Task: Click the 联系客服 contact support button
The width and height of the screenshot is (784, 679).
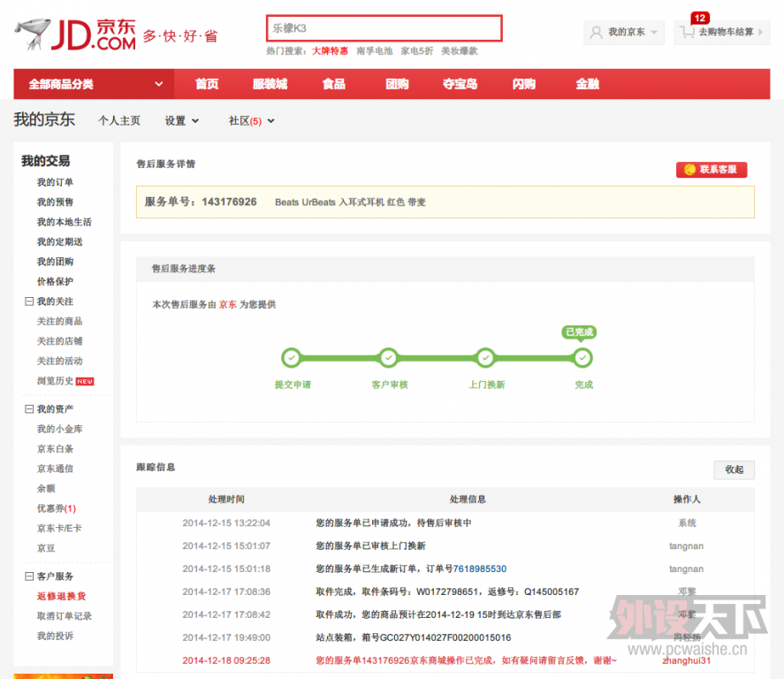Action: click(x=712, y=170)
